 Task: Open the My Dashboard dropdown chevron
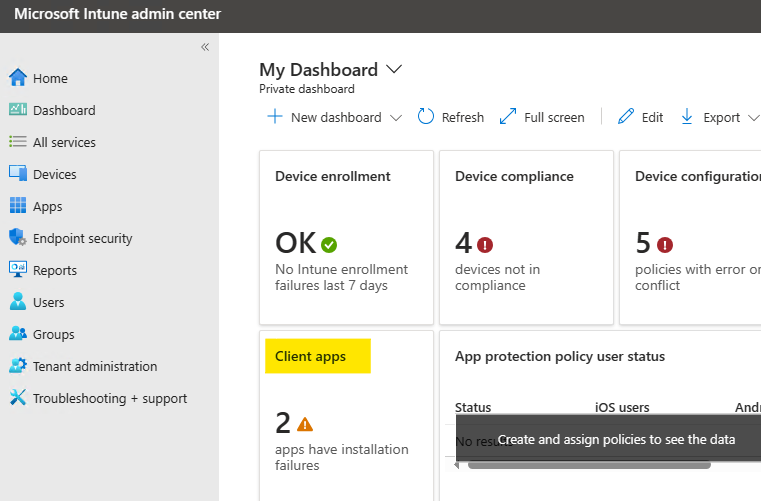tap(394, 69)
